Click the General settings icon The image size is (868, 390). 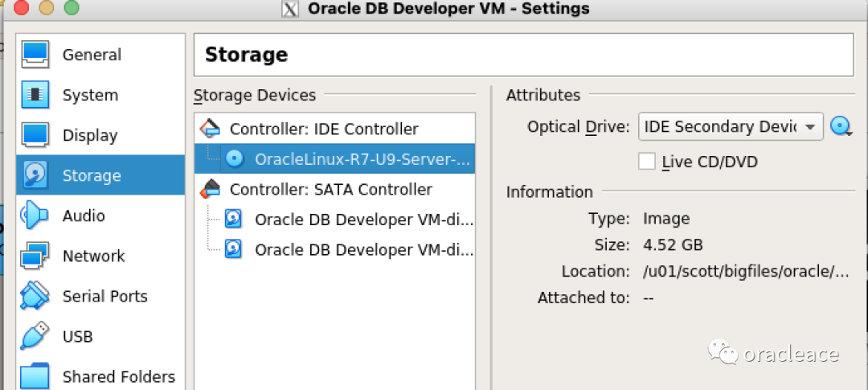[35, 55]
